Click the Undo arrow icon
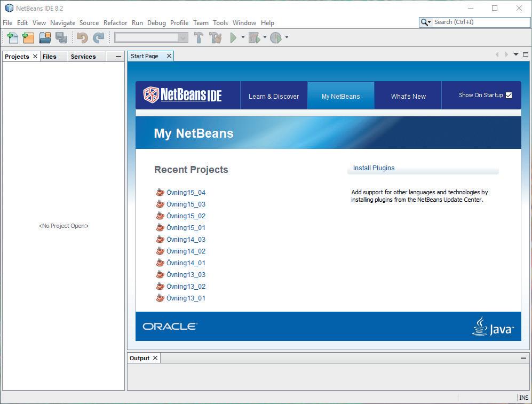 pyautogui.click(x=82, y=38)
